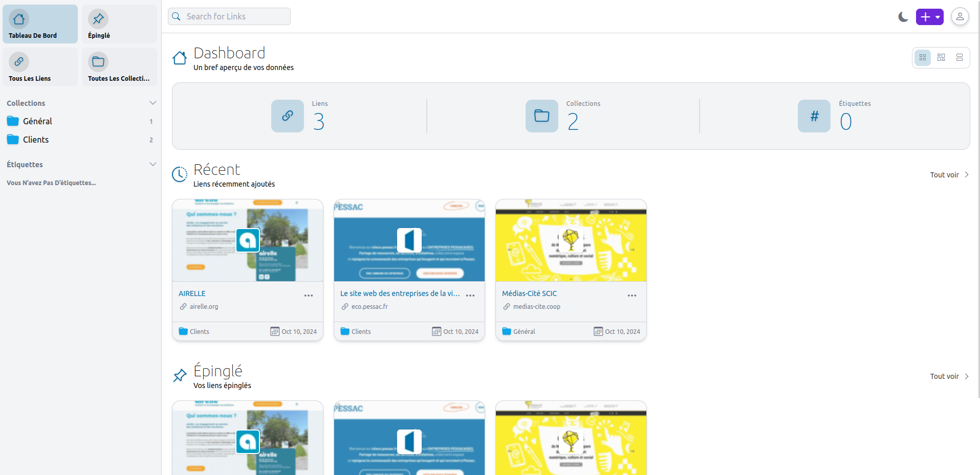
Task: Open pinned Médias-Cité thumbnail in Épinglé
Action: click(x=571, y=438)
